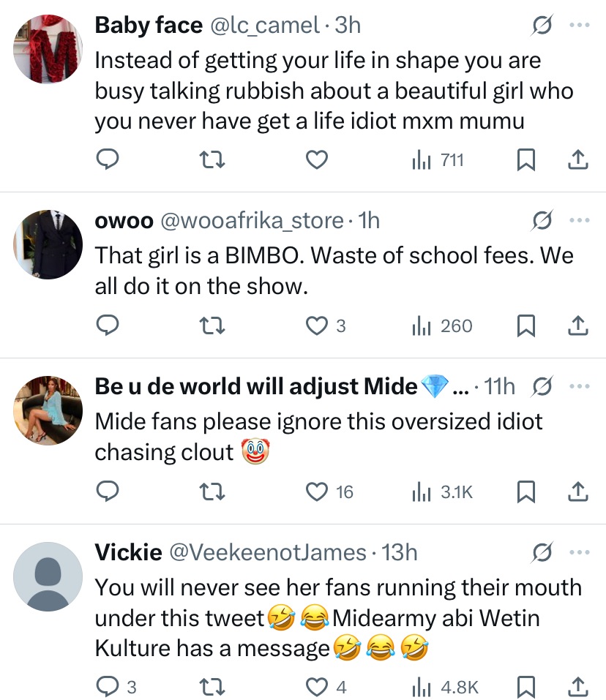Image resolution: width=606 pixels, height=700 pixels.
Task: Bookmark Baby face's tweet
Action: (525, 159)
